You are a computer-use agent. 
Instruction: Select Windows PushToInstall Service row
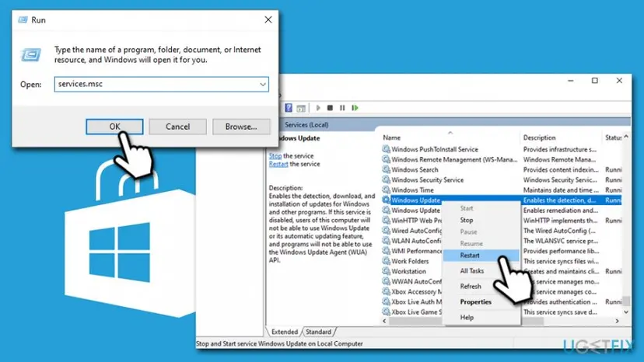501,149
